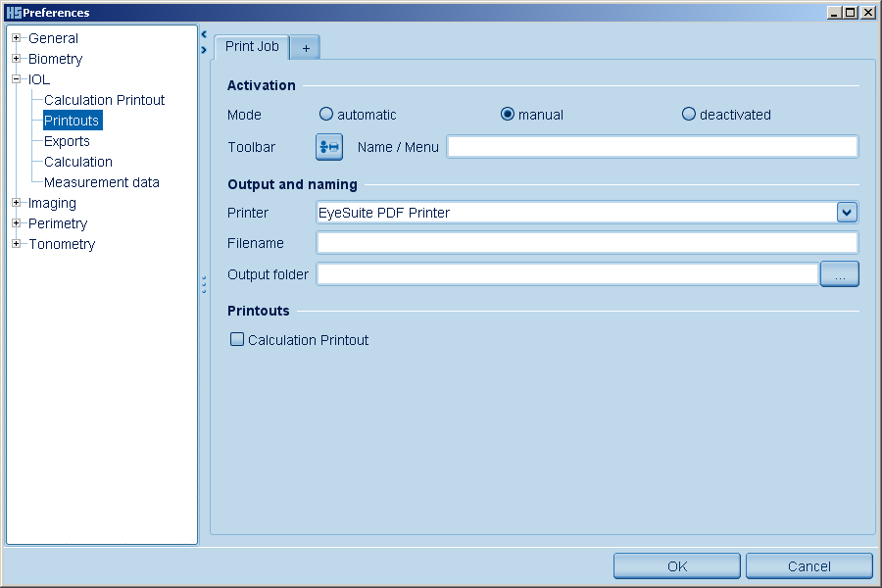Click the expand right panel arrow
Viewport: 882px width, 588px height.
[x=203, y=49]
